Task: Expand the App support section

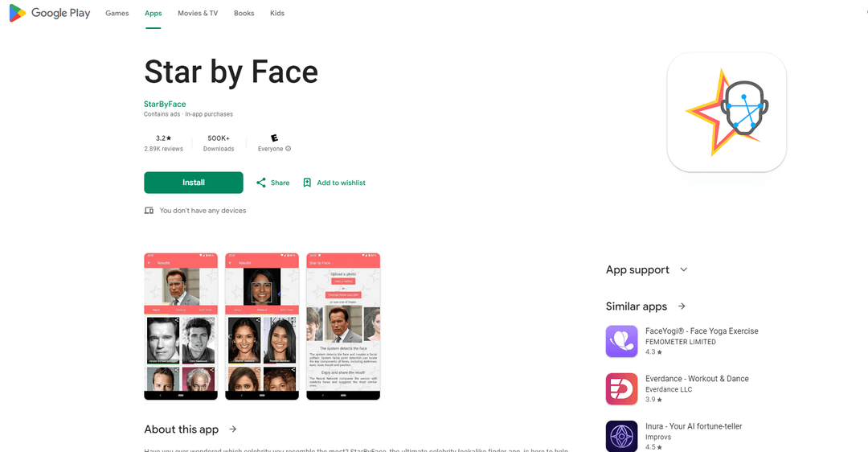Action: click(684, 269)
